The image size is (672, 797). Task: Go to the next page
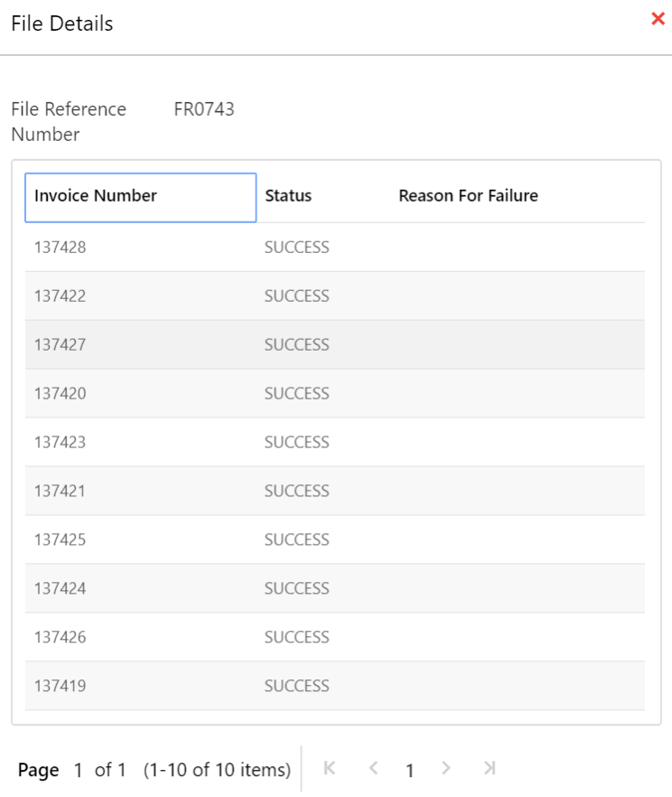445,768
